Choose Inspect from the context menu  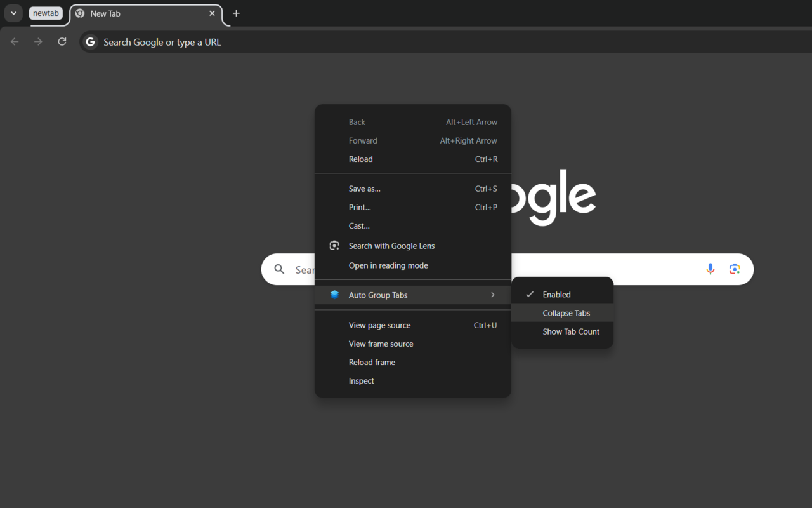coord(413,380)
